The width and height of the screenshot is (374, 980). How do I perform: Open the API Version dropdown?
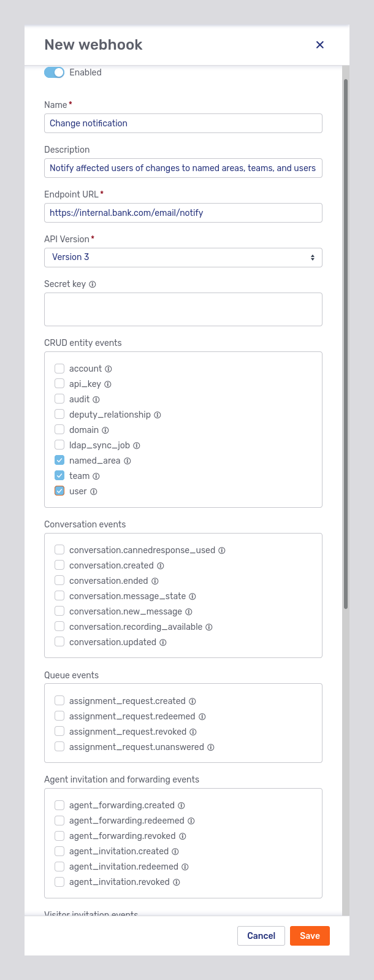(183, 257)
